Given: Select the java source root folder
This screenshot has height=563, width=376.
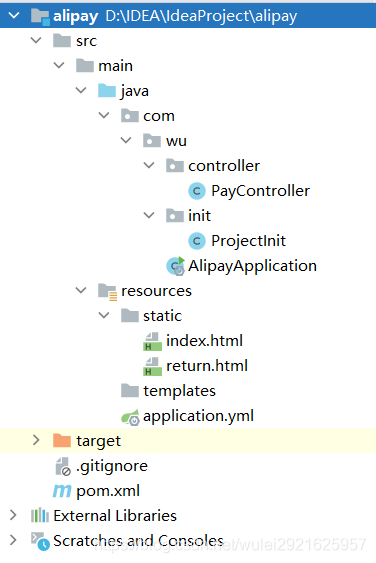Looking at the screenshot, I should click(123, 91).
